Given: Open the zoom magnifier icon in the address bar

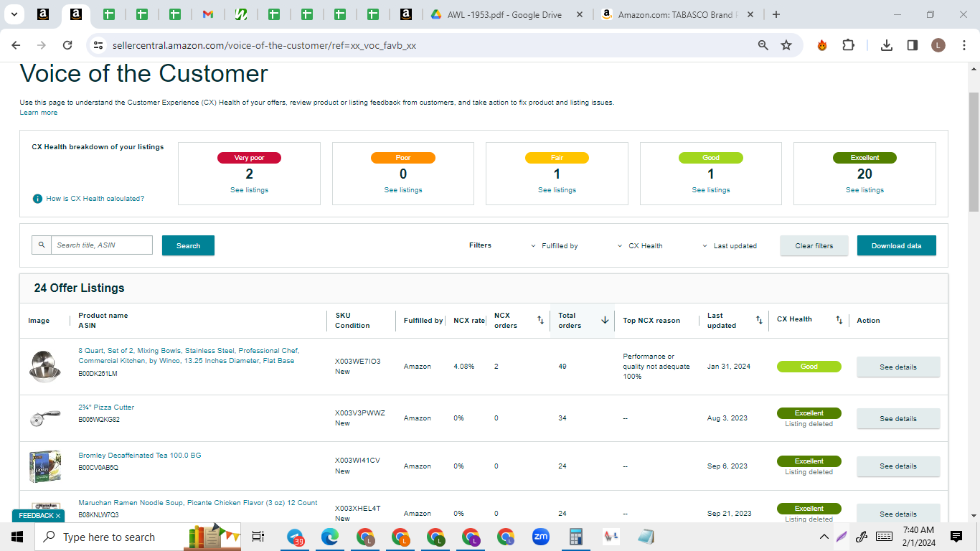Looking at the screenshot, I should [763, 45].
